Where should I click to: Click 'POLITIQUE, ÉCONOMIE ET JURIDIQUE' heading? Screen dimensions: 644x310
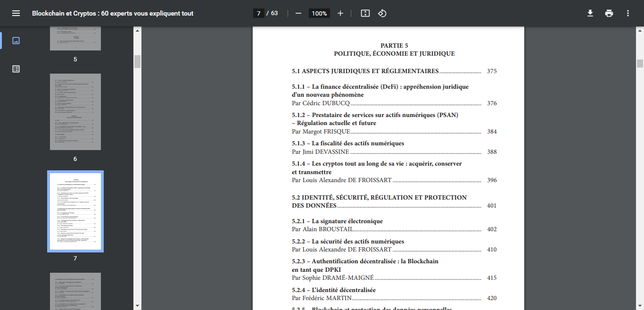[x=395, y=54]
